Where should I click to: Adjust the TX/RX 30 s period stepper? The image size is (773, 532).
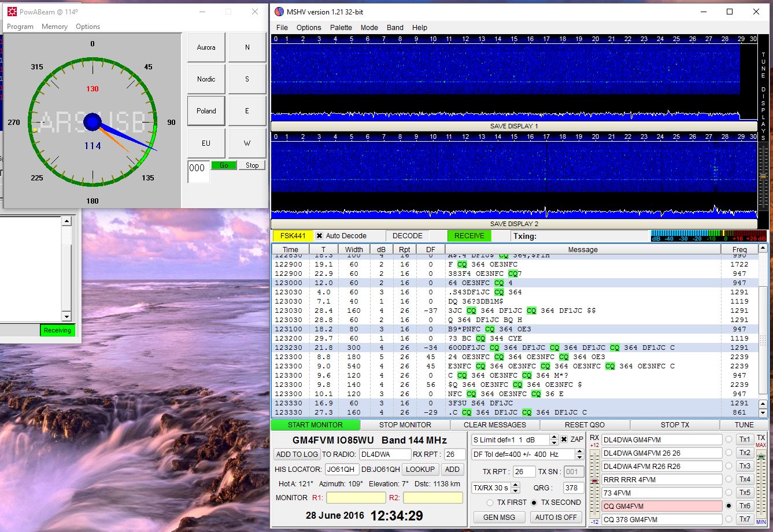[x=515, y=487]
